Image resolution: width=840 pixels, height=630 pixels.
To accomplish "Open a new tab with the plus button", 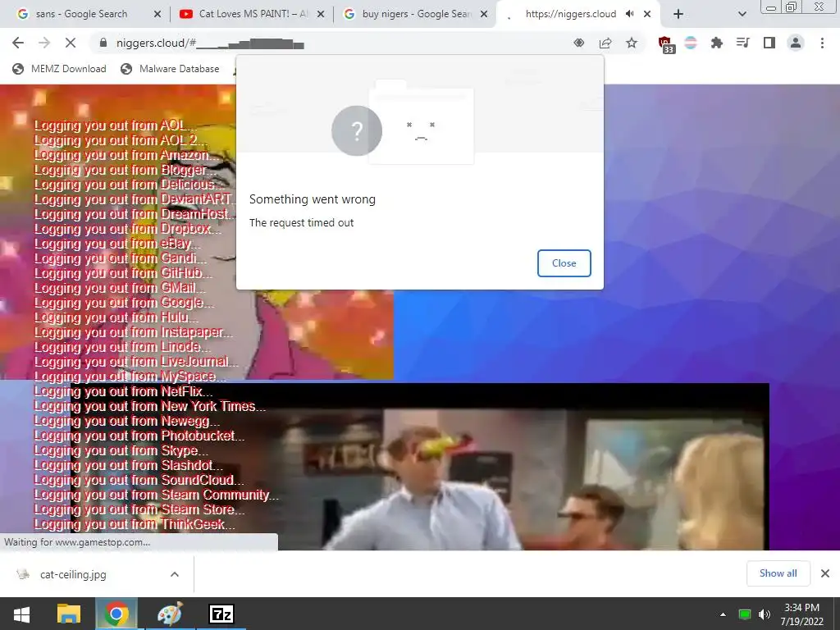I will click(x=678, y=14).
